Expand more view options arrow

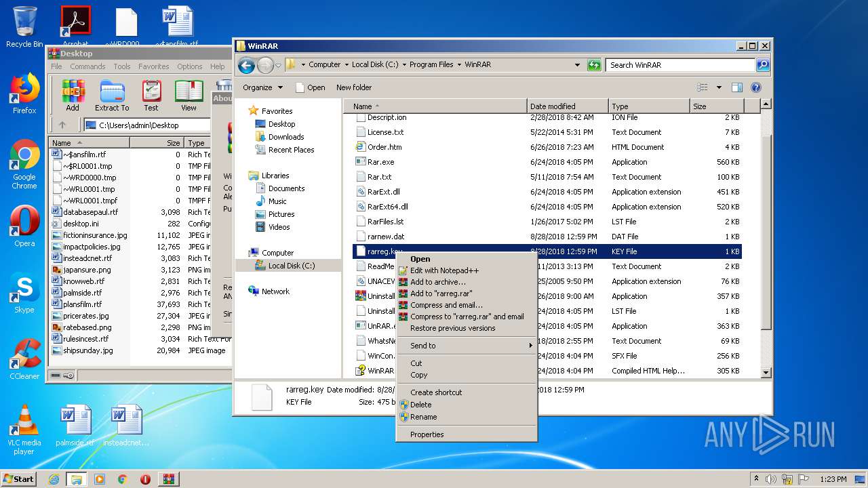click(719, 87)
